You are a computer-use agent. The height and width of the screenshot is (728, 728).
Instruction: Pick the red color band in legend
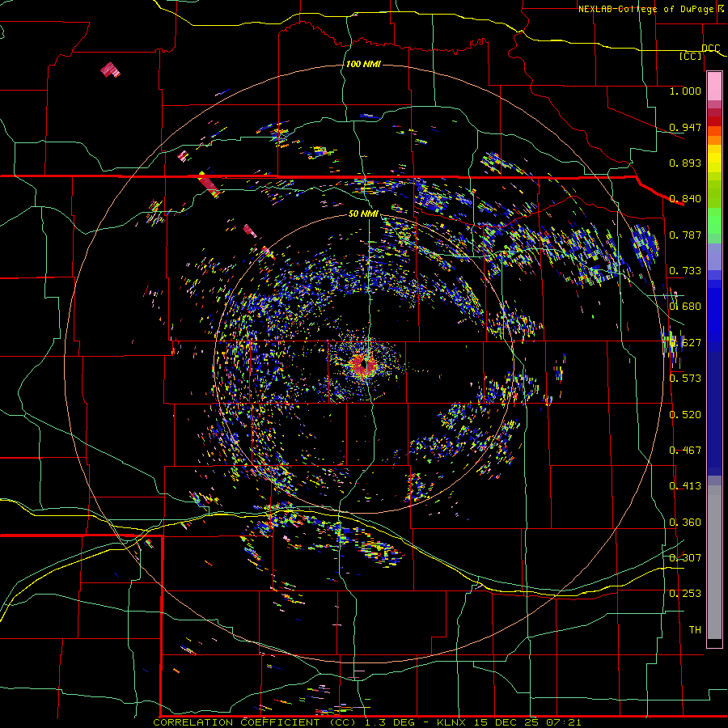(x=714, y=121)
